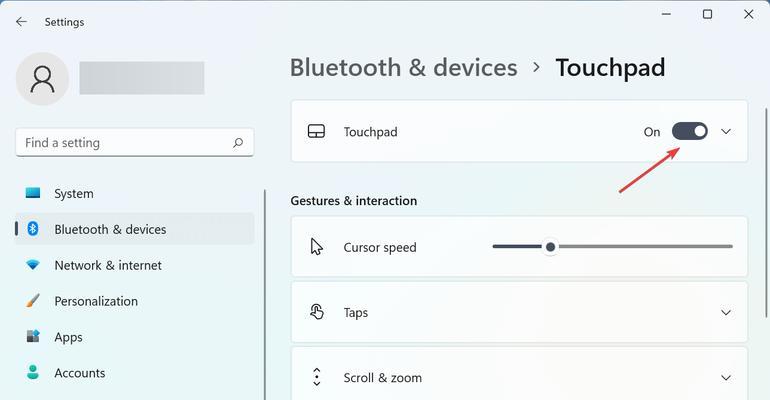Click the Network wifi icon
The image size is (770, 400).
33,265
